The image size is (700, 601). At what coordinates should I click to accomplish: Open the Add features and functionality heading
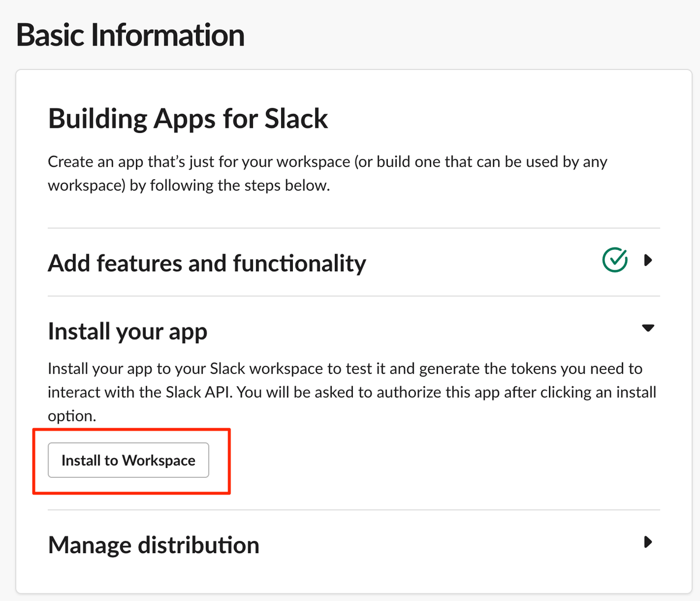207,263
